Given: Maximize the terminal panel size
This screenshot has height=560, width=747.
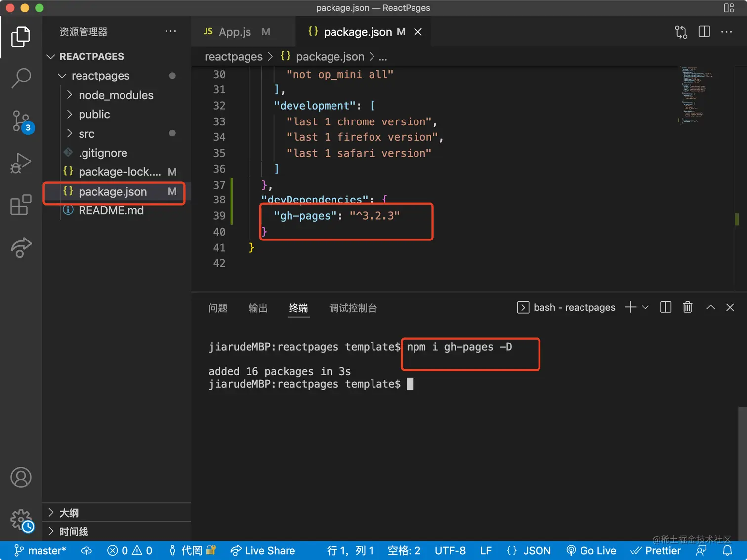Looking at the screenshot, I should click(x=710, y=307).
